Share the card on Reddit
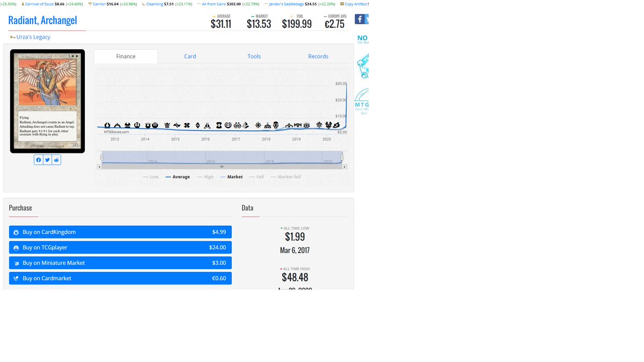 [56, 159]
